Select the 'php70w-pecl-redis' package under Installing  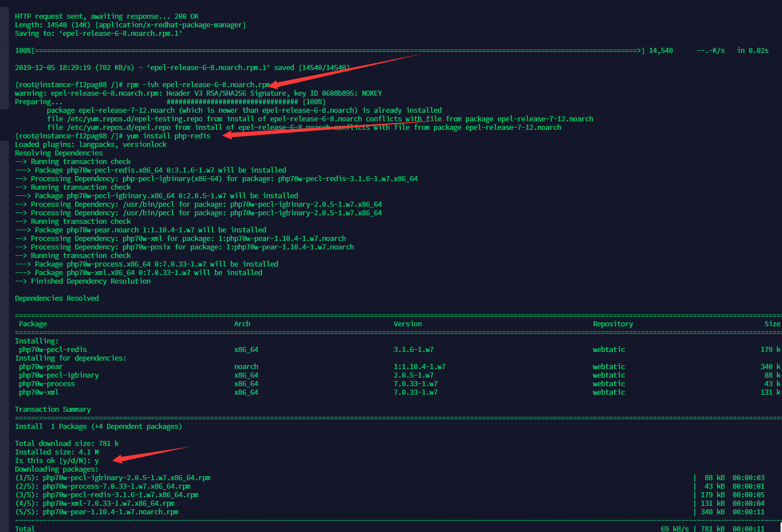pyautogui.click(x=53, y=349)
